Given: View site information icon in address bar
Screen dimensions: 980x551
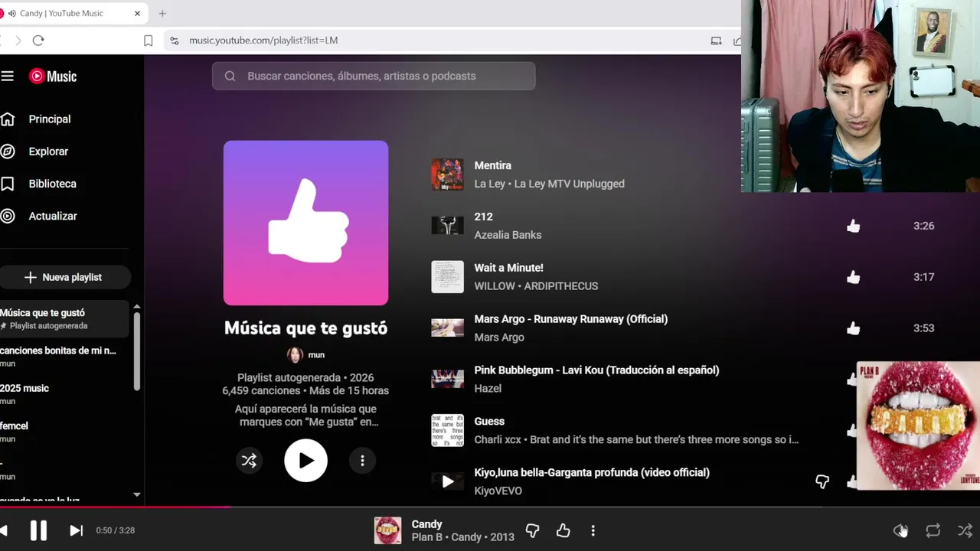Looking at the screenshot, I should (175, 41).
